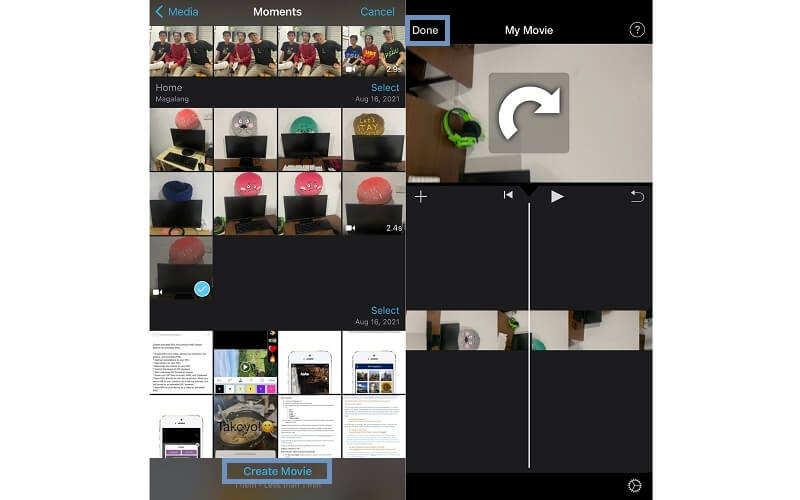Tap the plus icon to add media

421,196
